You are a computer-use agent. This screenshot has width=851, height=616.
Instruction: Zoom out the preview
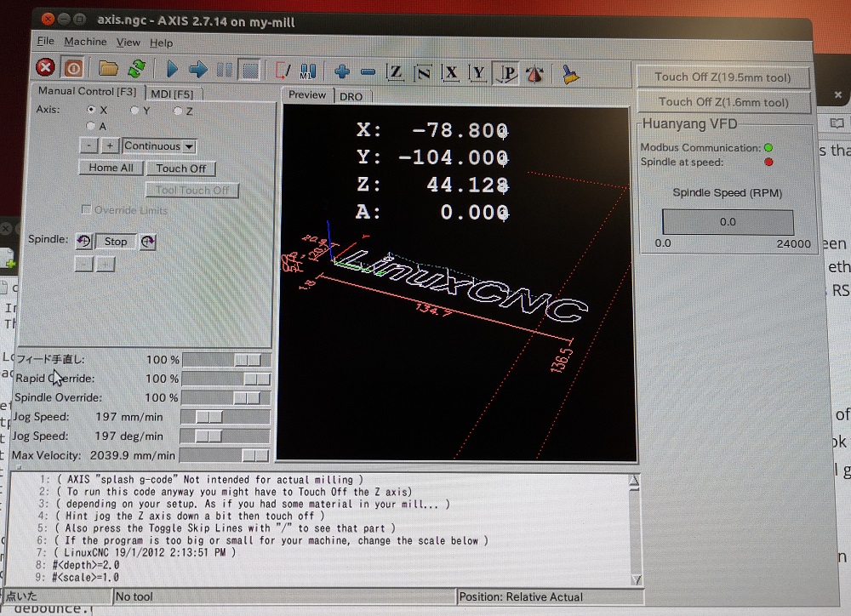(x=368, y=72)
